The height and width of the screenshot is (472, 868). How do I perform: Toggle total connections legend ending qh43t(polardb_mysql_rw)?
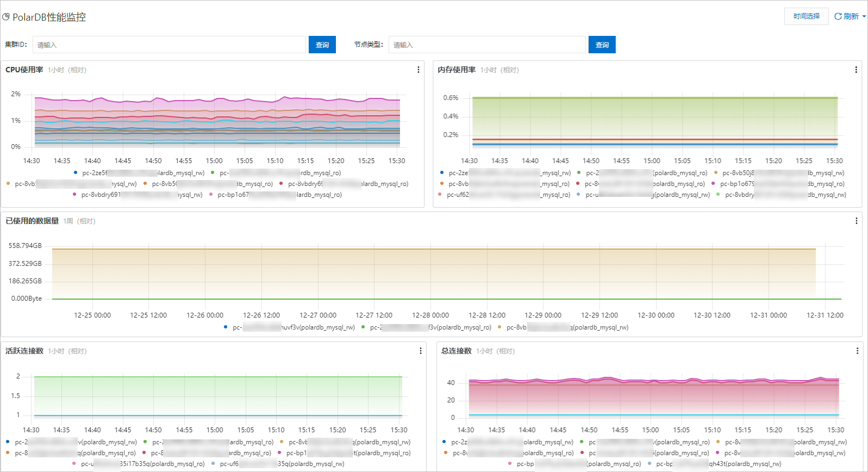point(714,464)
